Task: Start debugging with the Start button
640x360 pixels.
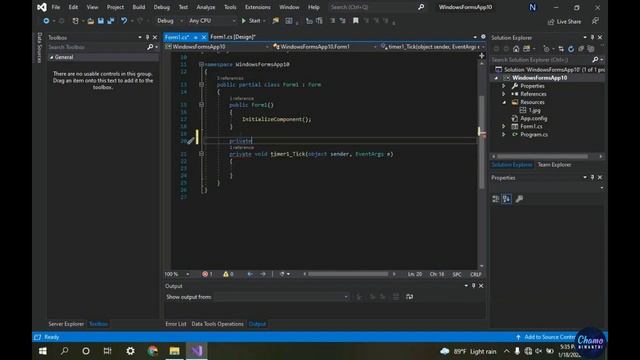Action: 251,21
